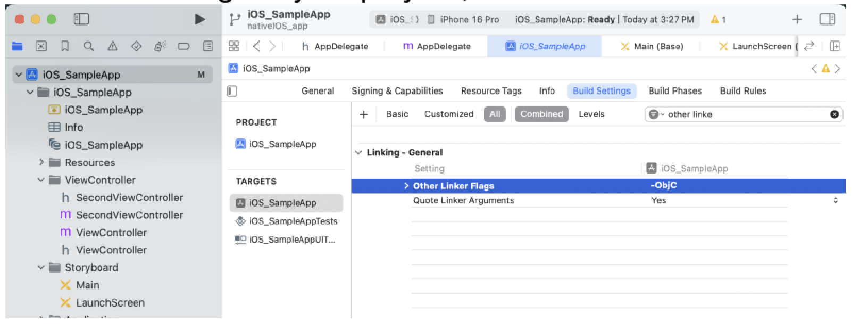The width and height of the screenshot is (868, 330).
Task: Go back with the editor left chevron
Action: point(256,46)
